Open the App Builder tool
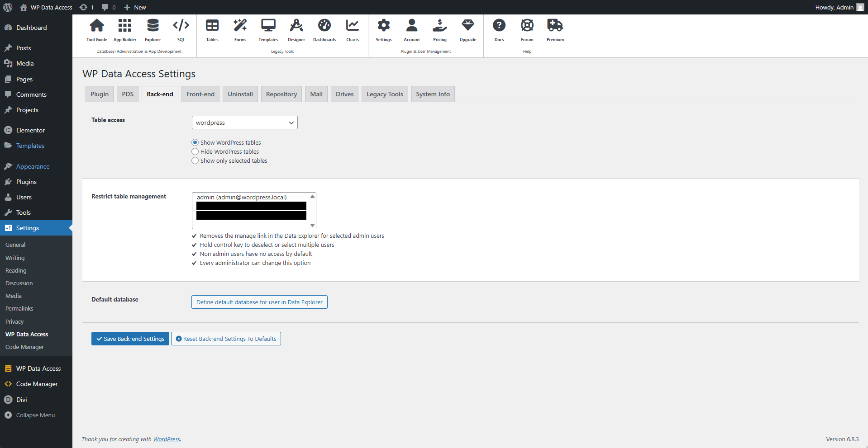The width and height of the screenshot is (868, 448). click(124, 30)
